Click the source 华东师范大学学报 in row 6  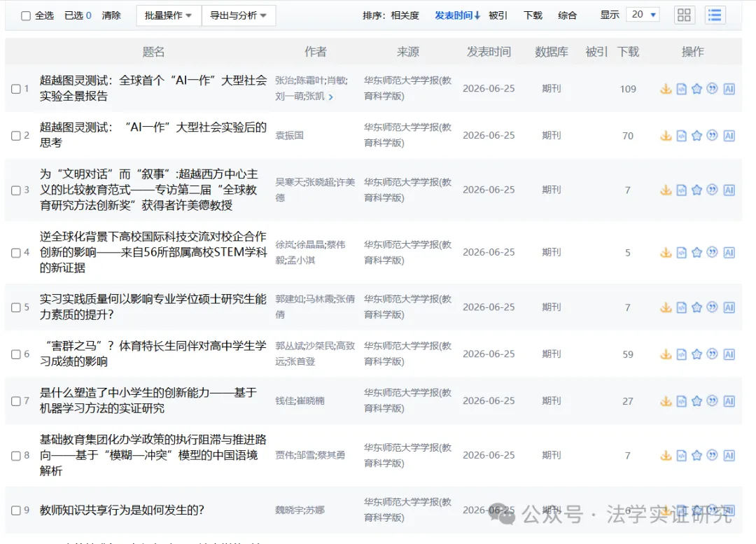pyautogui.click(x=407, y=354)
